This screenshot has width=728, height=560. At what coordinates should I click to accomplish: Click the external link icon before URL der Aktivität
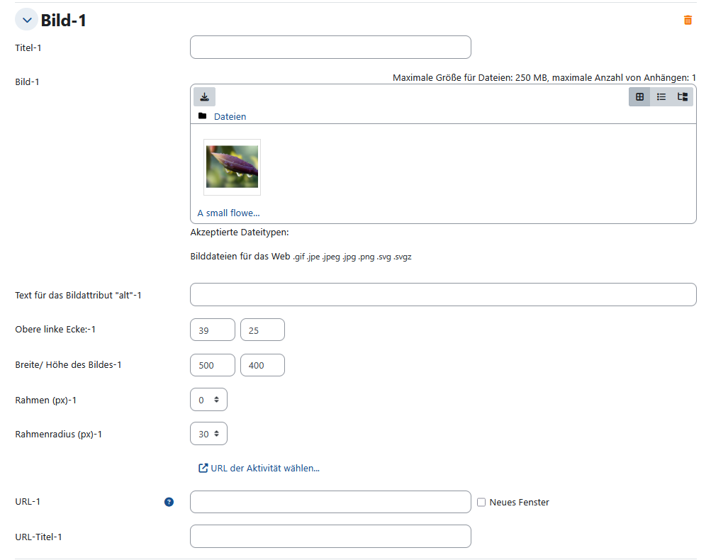(203, 468)
